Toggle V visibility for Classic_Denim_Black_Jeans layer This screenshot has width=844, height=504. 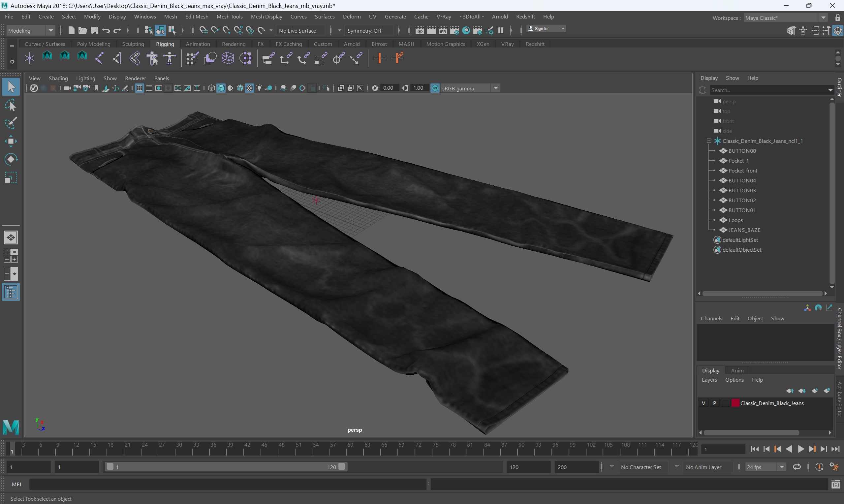[x=703, y=403]
